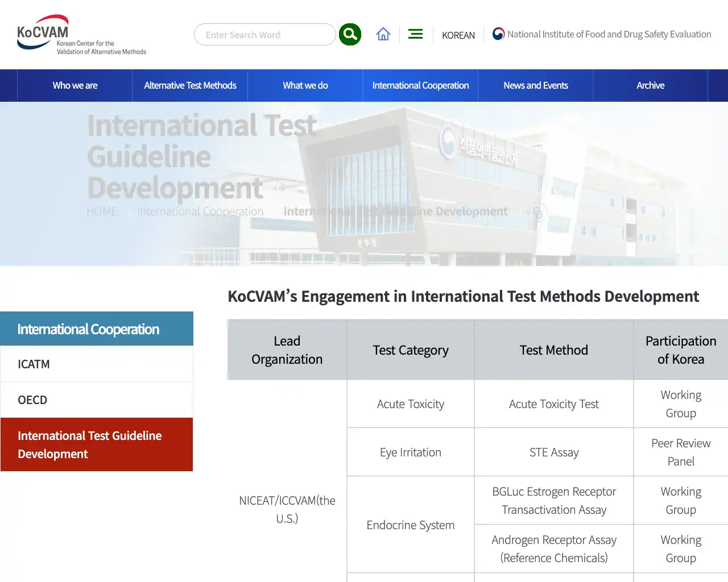
Task: Click the Acute Toxicity category cell
Action: (x=411, y=404)
